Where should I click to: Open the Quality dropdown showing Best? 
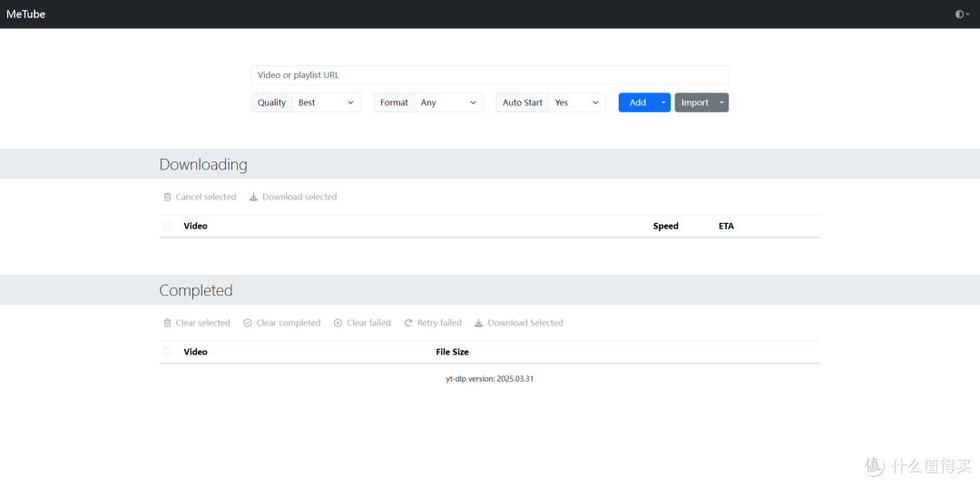[x=327, y=102]
